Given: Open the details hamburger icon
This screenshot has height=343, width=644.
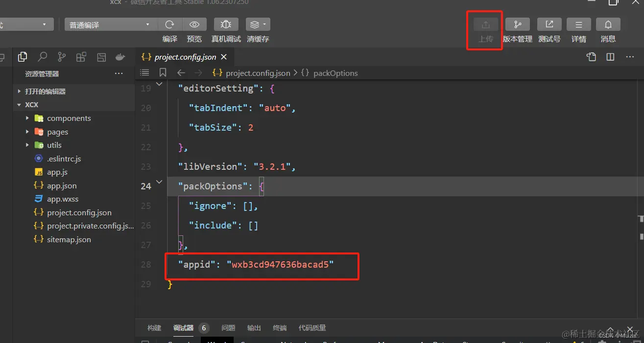Looking at the screenshot, I should 579,24.
